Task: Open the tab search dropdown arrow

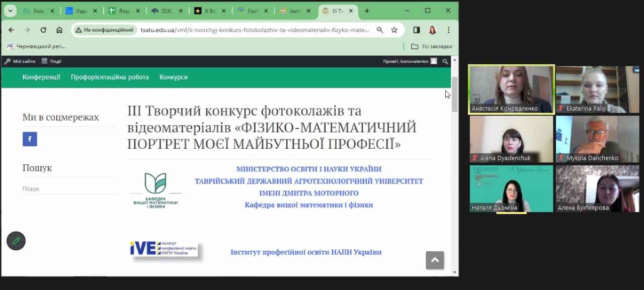Action: coord(10,11)
